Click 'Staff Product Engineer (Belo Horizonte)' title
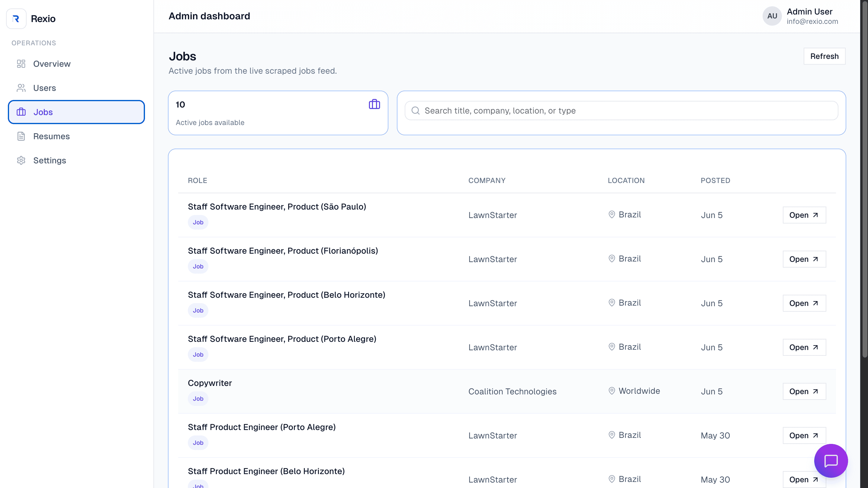The height and width of the screenshot is (488, 868). click(266, 471)
